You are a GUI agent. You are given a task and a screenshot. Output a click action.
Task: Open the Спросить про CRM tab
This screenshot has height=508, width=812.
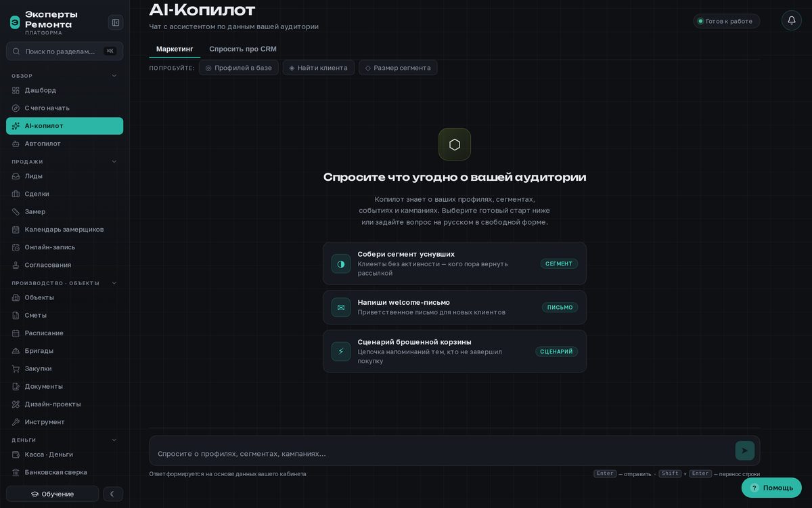pos(243,49)
